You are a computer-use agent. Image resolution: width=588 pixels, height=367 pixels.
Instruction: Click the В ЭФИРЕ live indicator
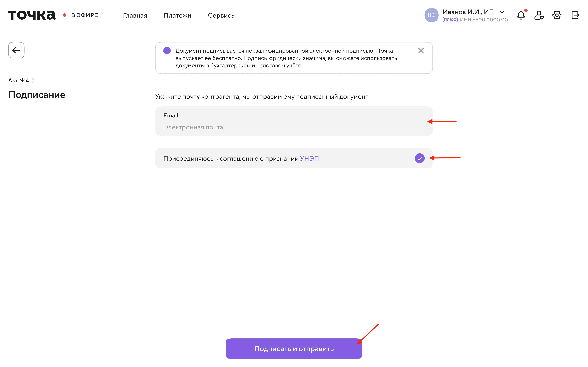80,15
